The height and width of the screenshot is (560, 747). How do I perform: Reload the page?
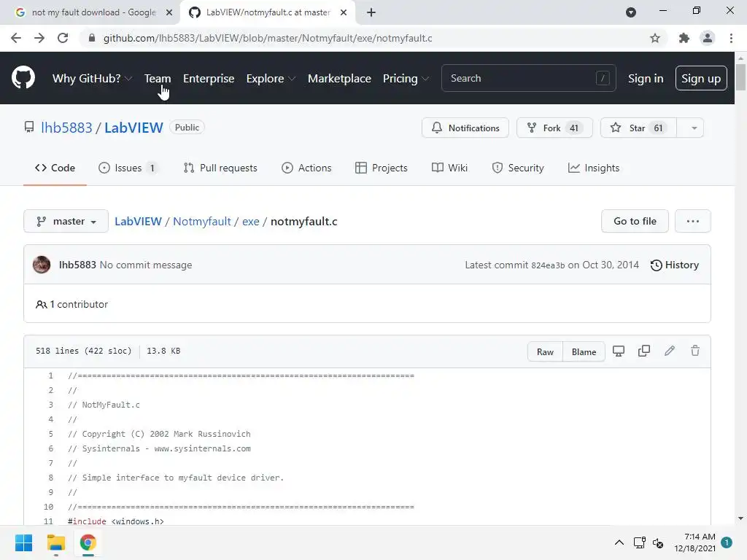tap(63, 38)
